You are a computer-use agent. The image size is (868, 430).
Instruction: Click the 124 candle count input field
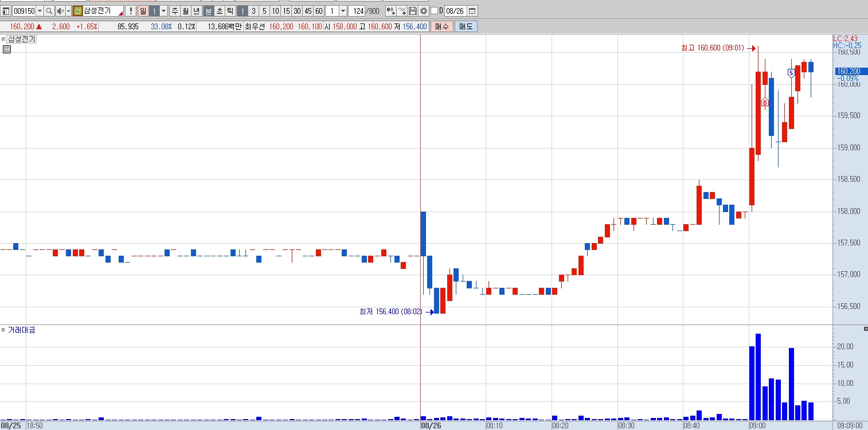tap(357, 11)
